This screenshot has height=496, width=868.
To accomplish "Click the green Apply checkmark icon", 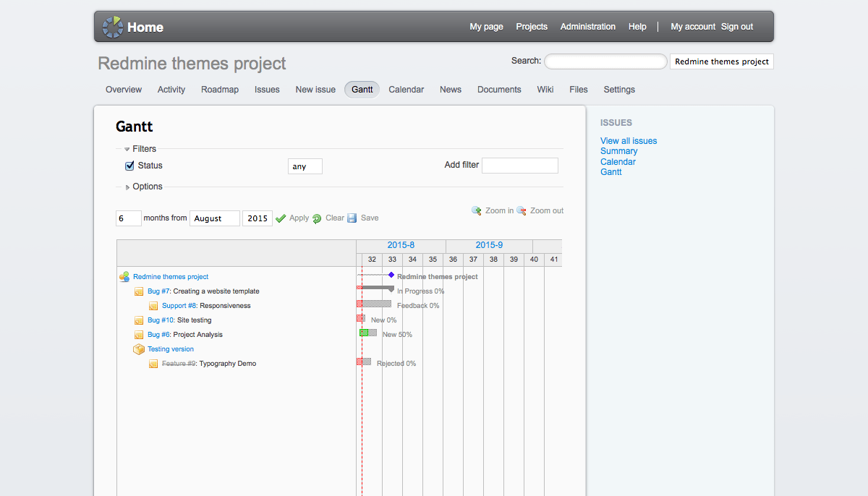I will 281,218.
